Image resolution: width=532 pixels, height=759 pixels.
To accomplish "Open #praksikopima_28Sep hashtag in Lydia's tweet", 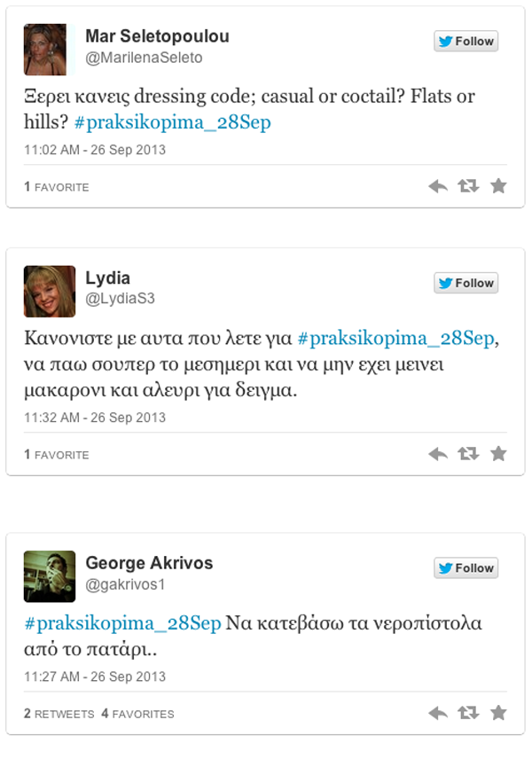I will pos(396,338).
